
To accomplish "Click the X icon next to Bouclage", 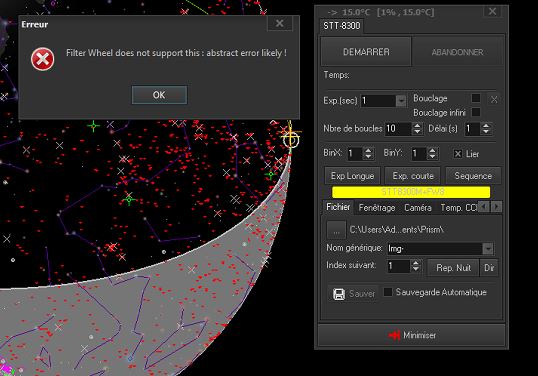I will pos(494,99).
